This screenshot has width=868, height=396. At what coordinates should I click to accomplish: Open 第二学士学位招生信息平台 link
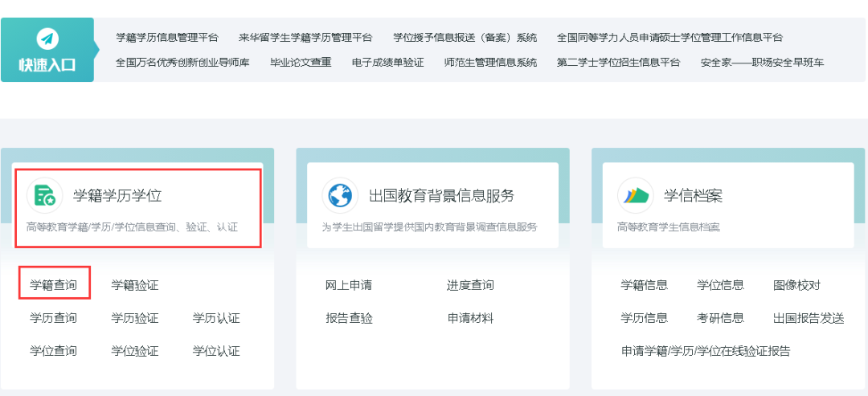point(618,63)
